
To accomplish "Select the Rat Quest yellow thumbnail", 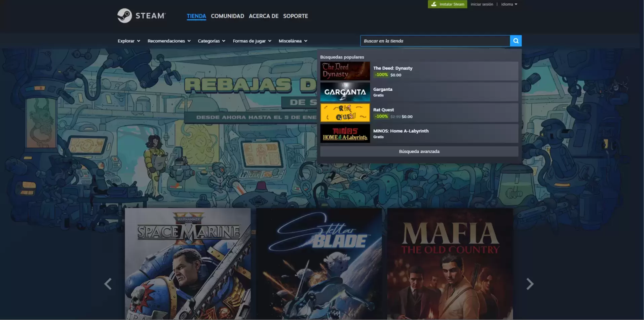I will (x=345, y=113).
